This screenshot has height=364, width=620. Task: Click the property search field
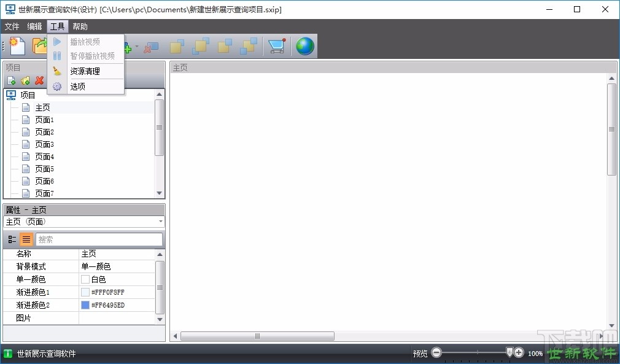tap(99, 239)
